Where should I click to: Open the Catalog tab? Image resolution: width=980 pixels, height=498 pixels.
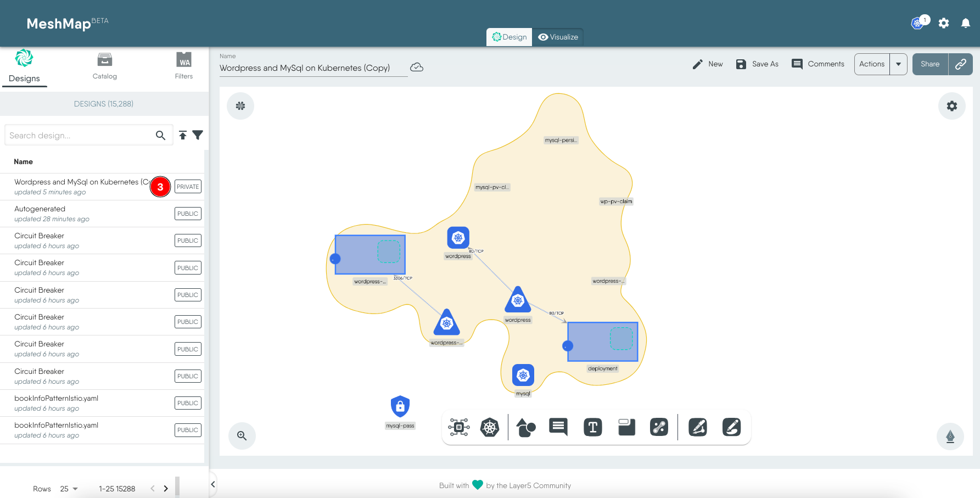tap(104, 66)
